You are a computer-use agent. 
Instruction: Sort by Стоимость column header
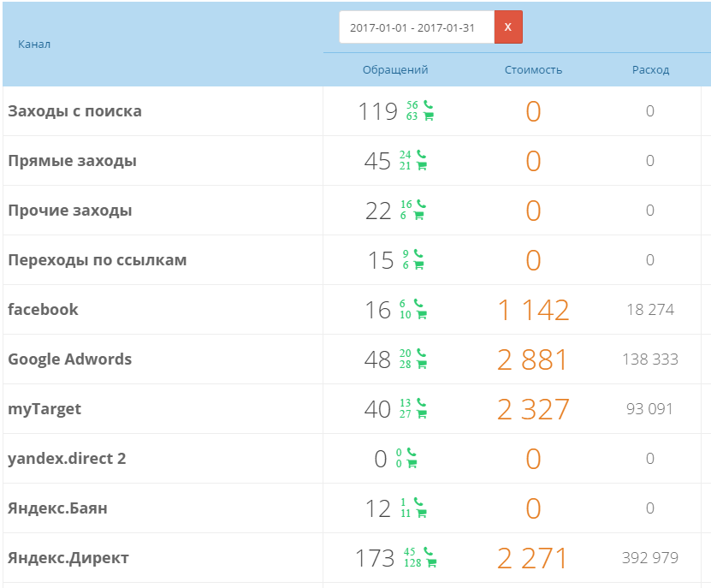533,70
